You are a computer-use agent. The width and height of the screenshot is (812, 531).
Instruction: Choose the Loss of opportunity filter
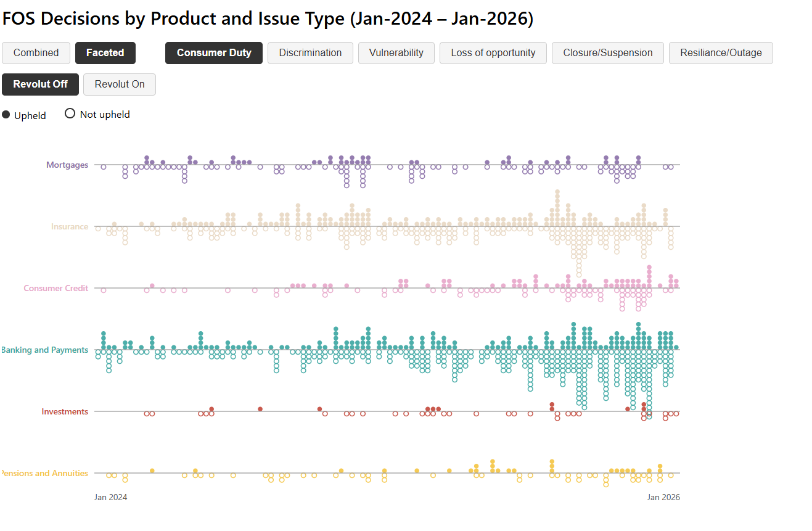493,53
